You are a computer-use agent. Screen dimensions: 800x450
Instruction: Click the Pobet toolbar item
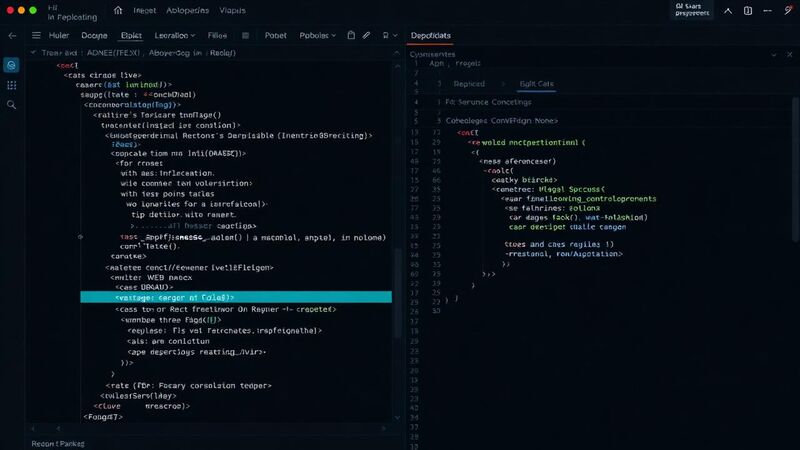(276, 35)
